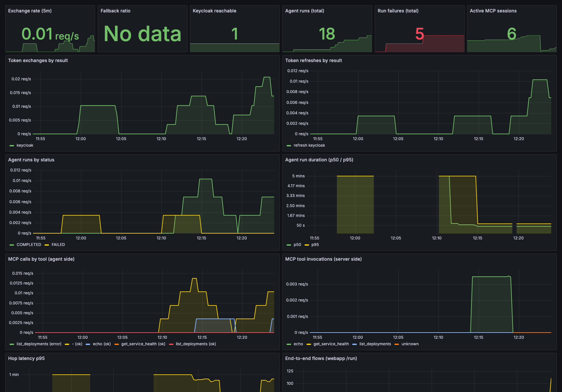The width and height of the screenshot is (562, 392).
Task: Open the Hop latency p95 panel title
Action: (26, 358)
